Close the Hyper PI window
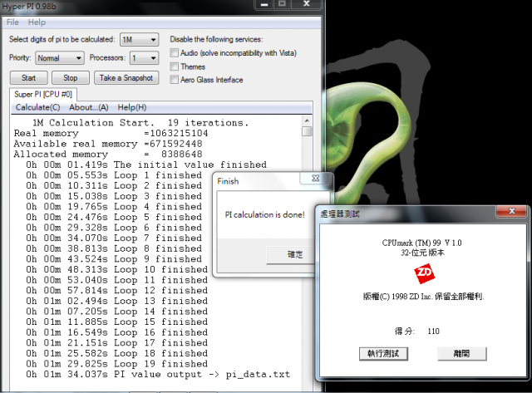This screenshot has width=532, height=393. click(307, 4)
